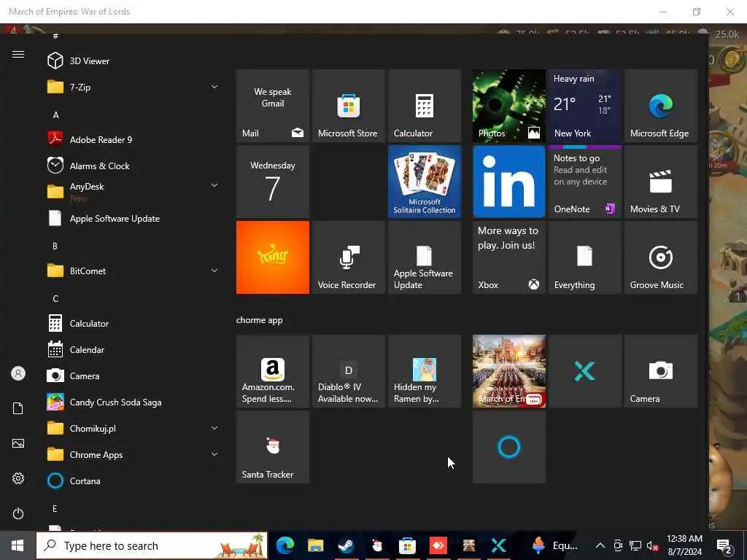Open the Movies & TV tile

click(x=661, y=182)
